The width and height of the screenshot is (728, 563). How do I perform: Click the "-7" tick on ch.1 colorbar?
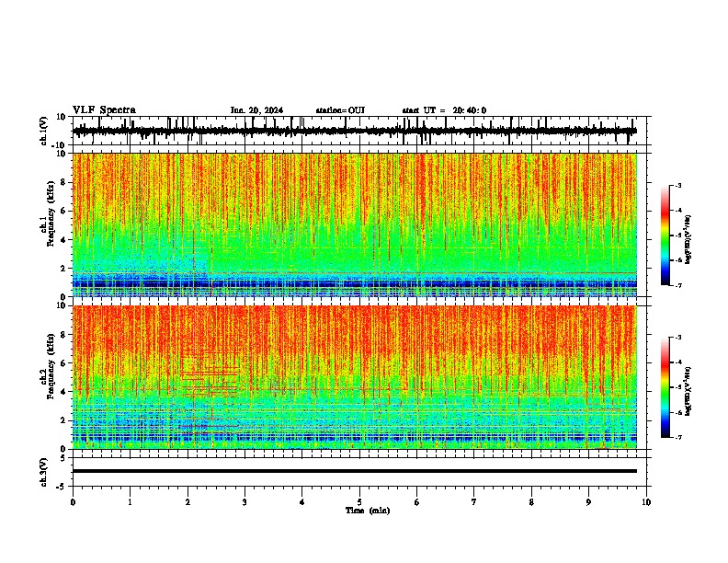tap(677, 286)
